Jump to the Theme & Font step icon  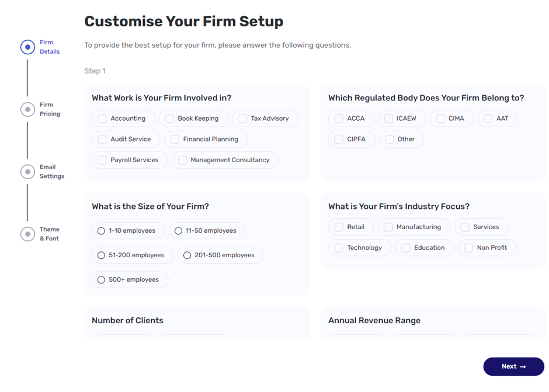[27, 234]
